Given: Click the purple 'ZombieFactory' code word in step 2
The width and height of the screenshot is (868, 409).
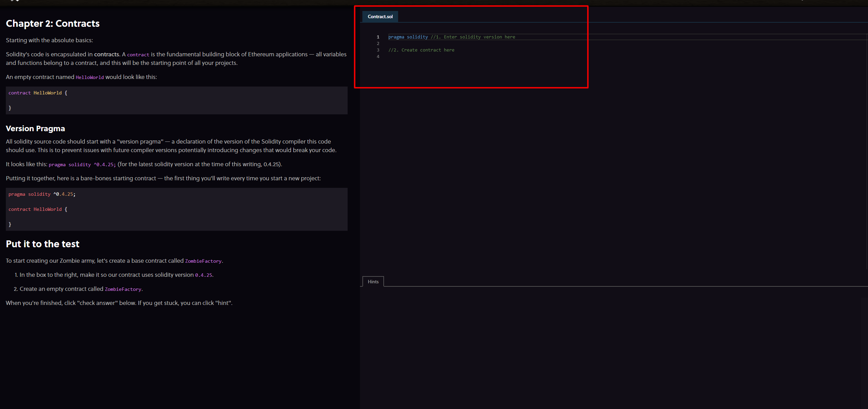Looking at the screenshot, I should [123, 289].
